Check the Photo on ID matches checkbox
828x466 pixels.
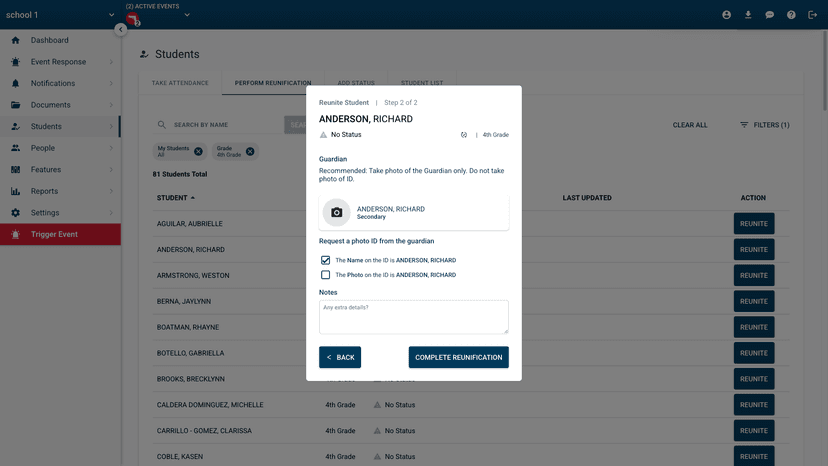[325, 275]
